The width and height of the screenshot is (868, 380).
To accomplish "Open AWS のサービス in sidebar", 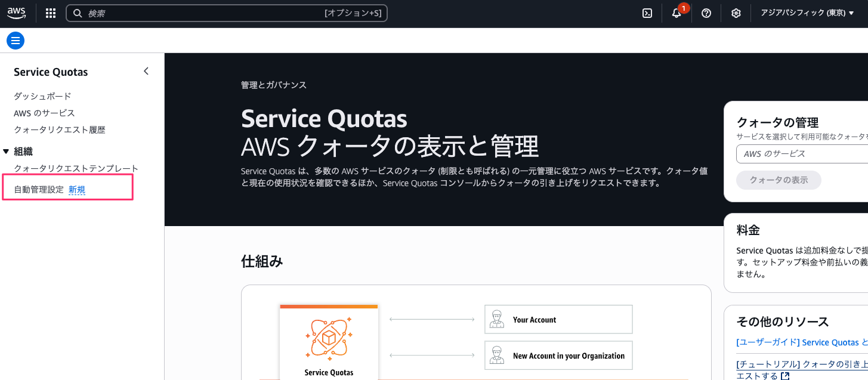I will [44, 113].
